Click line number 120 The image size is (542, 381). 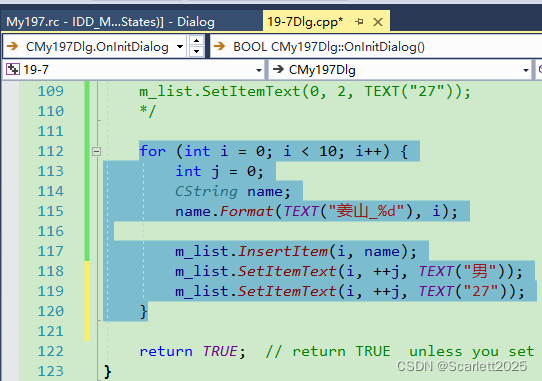[x=50, y=312]
